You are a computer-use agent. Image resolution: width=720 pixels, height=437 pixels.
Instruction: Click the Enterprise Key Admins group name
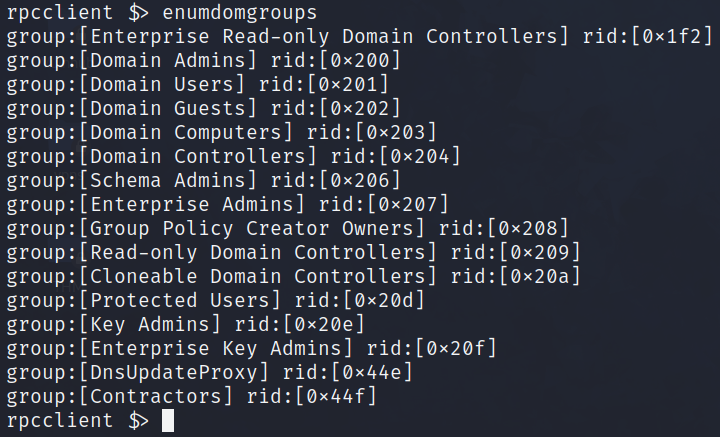(212, 347)
